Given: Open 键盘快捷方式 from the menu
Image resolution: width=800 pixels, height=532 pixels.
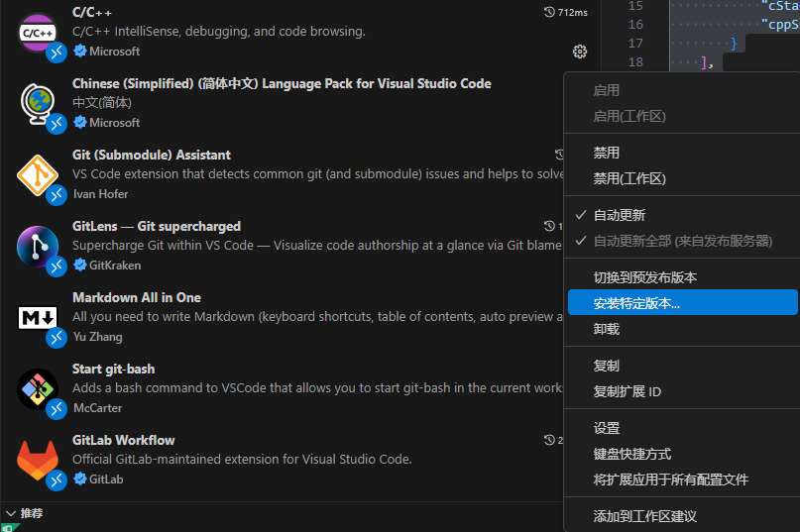Looking at the screenshot, I should [x=682, y=454].
